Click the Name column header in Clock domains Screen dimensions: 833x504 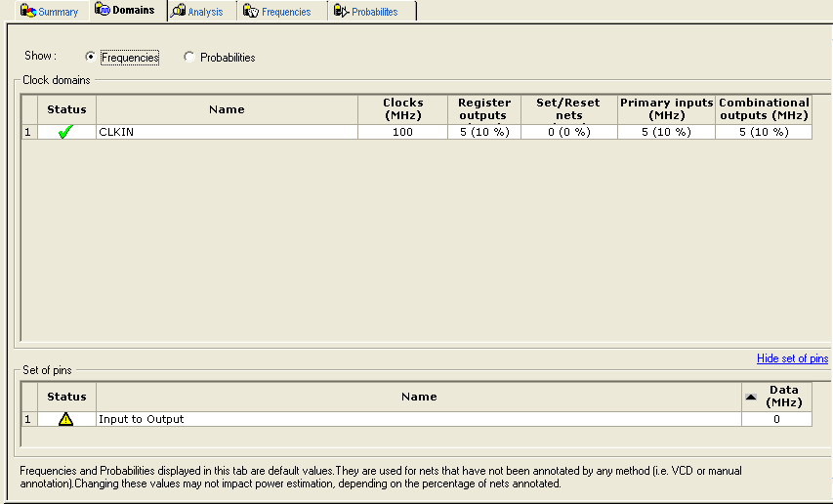pyautogui.click(x=227, y=109)
